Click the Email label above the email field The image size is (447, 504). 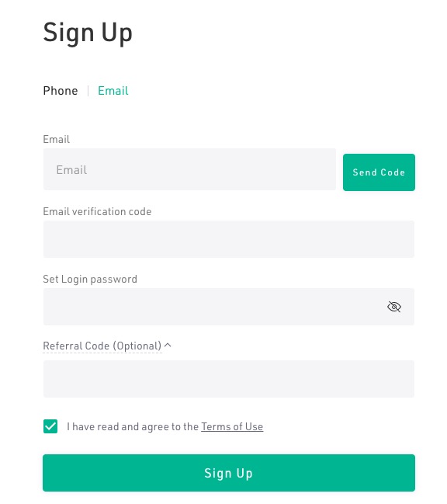click(56, 139)
